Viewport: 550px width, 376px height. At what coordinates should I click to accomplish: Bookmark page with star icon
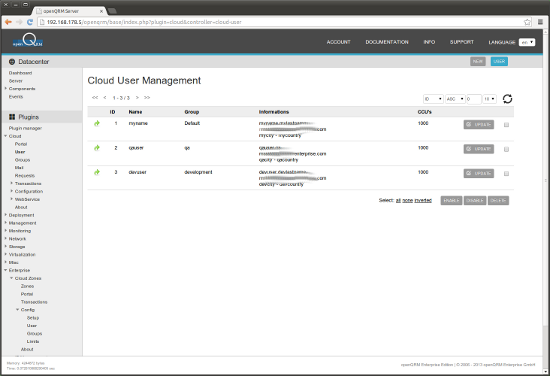[527, 22]
